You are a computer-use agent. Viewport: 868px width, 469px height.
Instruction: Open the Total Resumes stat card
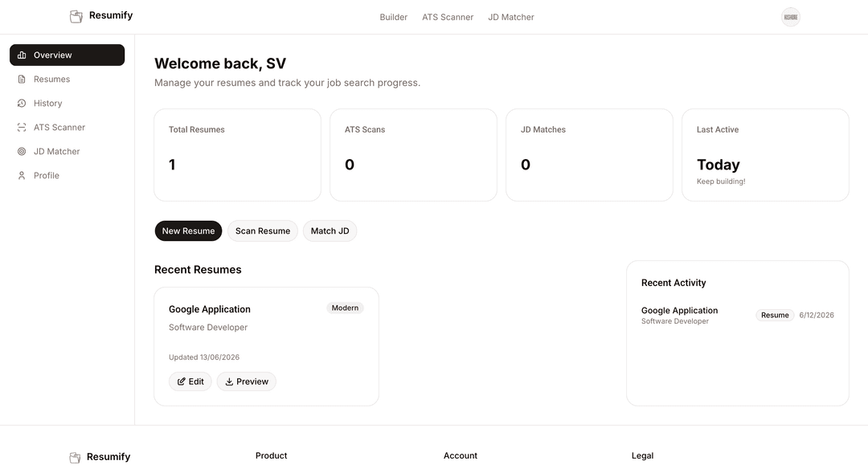point(237,155)
